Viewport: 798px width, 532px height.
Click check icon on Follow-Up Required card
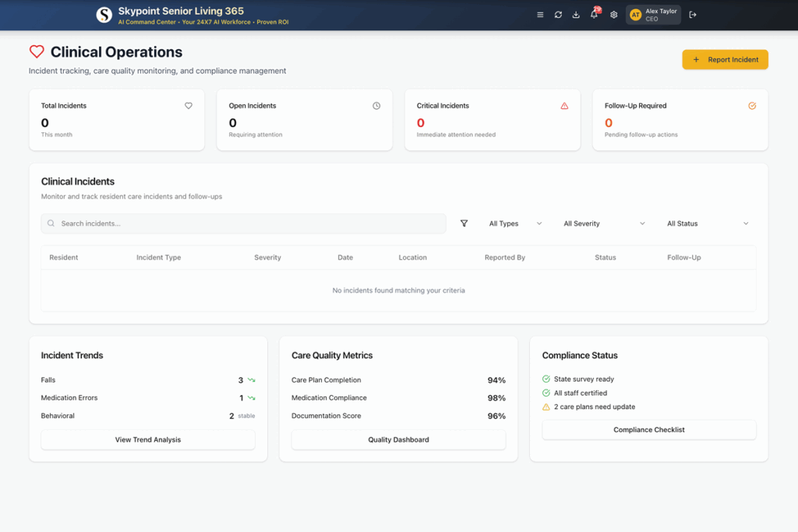coord(752,106)
